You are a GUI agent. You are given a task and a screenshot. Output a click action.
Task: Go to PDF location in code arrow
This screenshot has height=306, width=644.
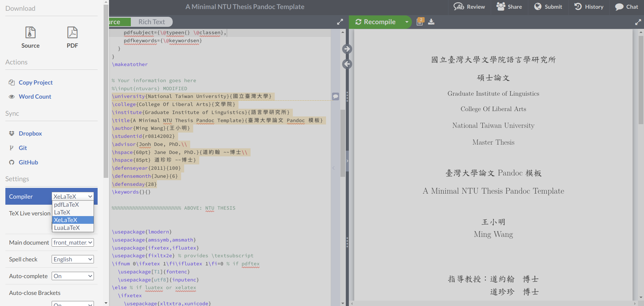click(347, 64)
